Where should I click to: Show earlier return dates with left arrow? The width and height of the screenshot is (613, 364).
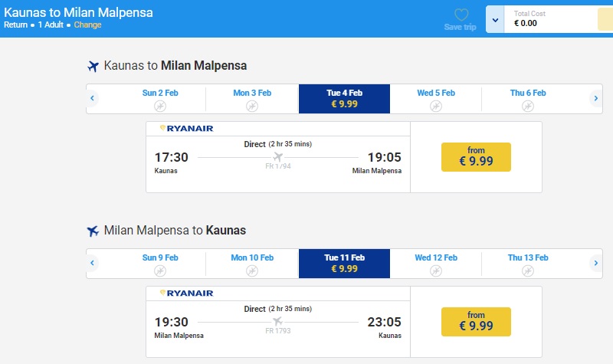click(93, 263)
